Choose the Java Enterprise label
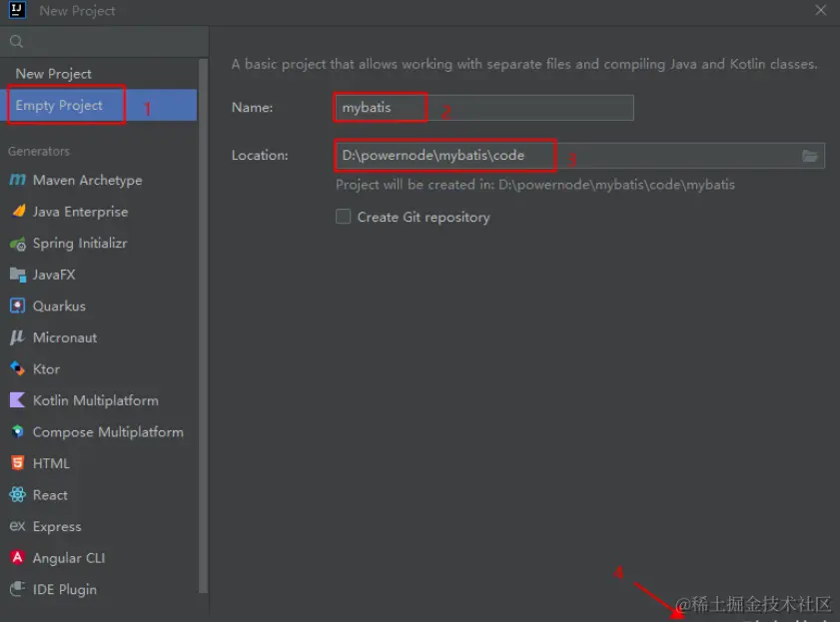This screenshot has width=840, height=622. pyautogui.click(x=80, y=212)
